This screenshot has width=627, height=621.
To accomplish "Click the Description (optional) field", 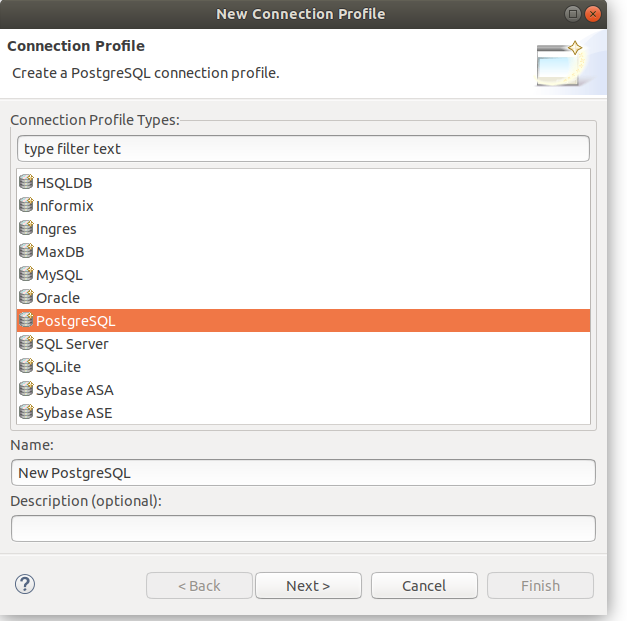I will click(303, 529).
